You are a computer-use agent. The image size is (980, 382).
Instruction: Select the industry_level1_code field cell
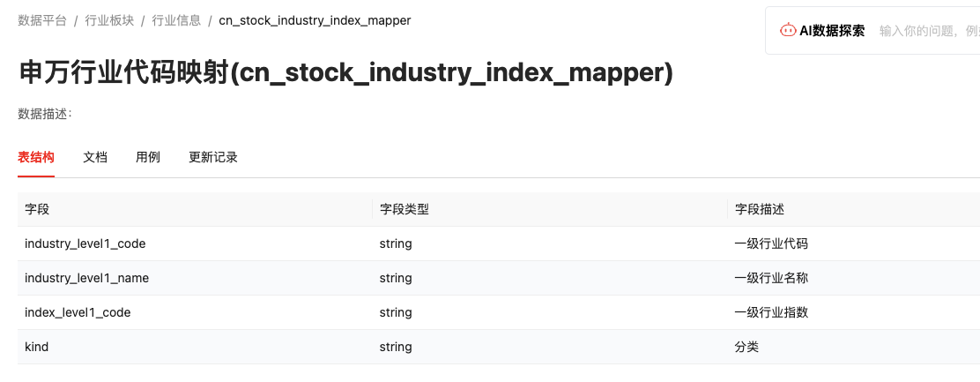(x=85, y=243)
